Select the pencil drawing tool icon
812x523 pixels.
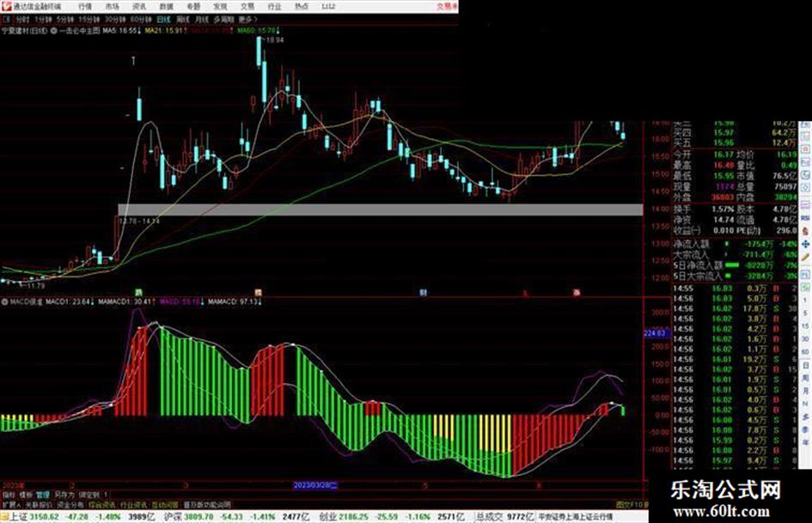click(x=805, y=257)
